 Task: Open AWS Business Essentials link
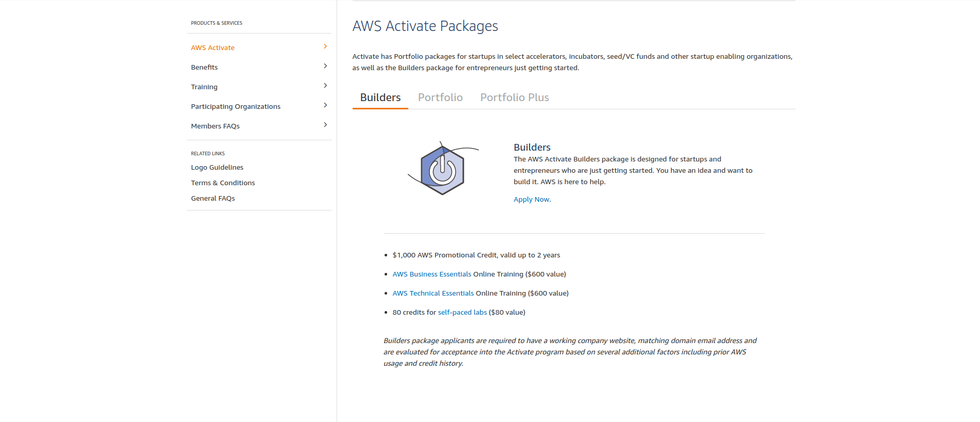tap(432, 274)
